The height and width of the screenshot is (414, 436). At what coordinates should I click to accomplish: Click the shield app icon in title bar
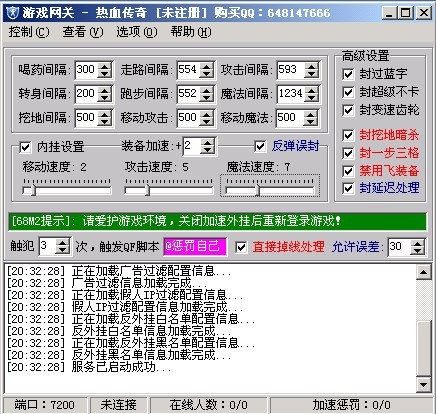point(13,13)
